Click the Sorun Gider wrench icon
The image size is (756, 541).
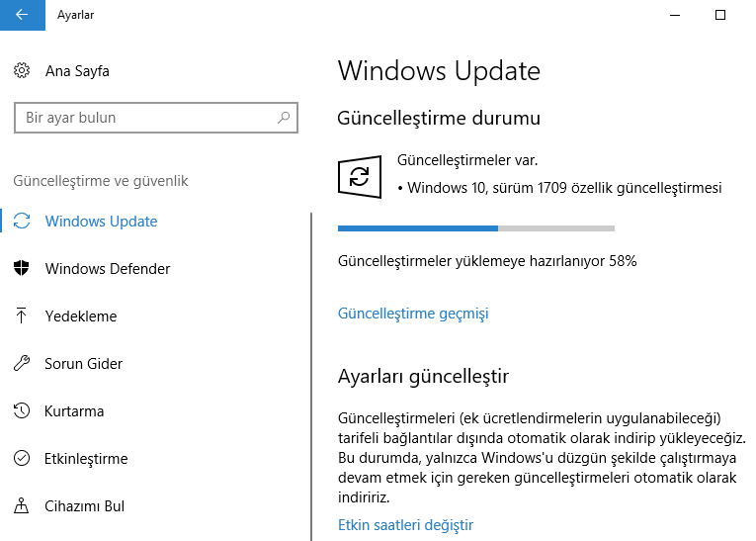(x=22, y=364)
